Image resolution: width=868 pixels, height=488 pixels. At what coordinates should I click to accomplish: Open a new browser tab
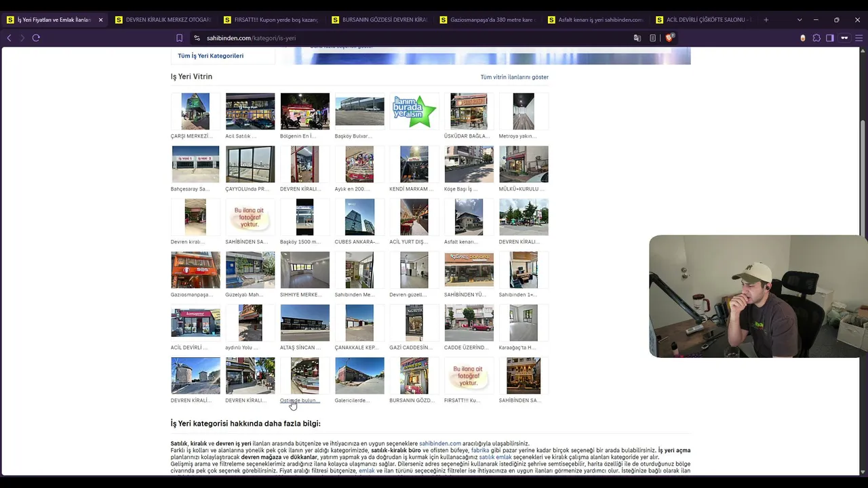[766, 20]
